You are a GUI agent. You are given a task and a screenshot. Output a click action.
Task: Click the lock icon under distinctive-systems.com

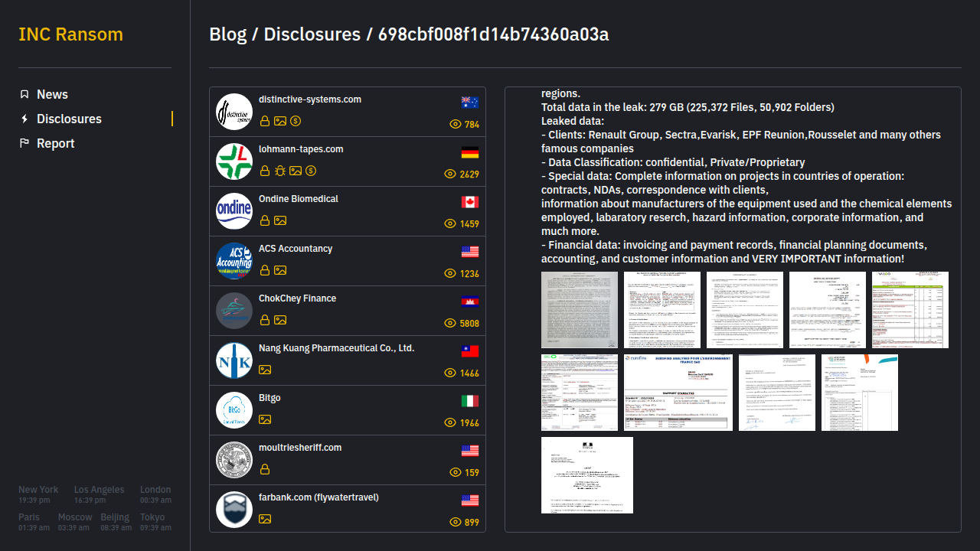click(x=265, y=121)
